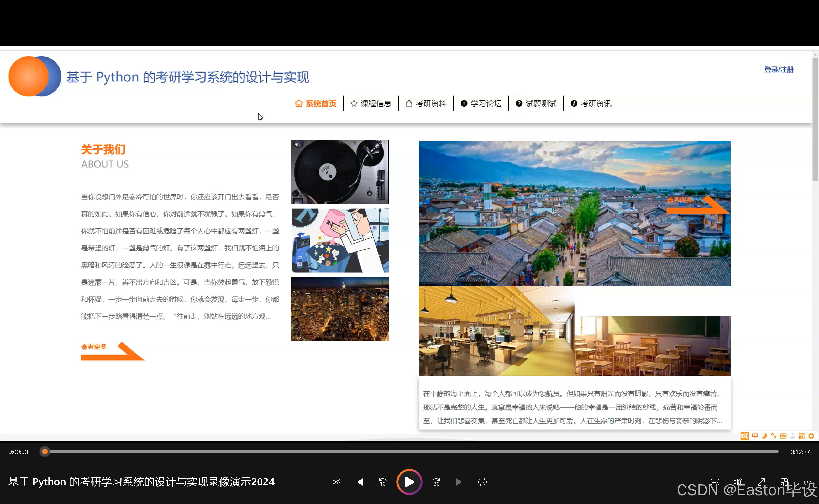Skip forward 30 seconds
819x504 pixels.
coord(436,482)
